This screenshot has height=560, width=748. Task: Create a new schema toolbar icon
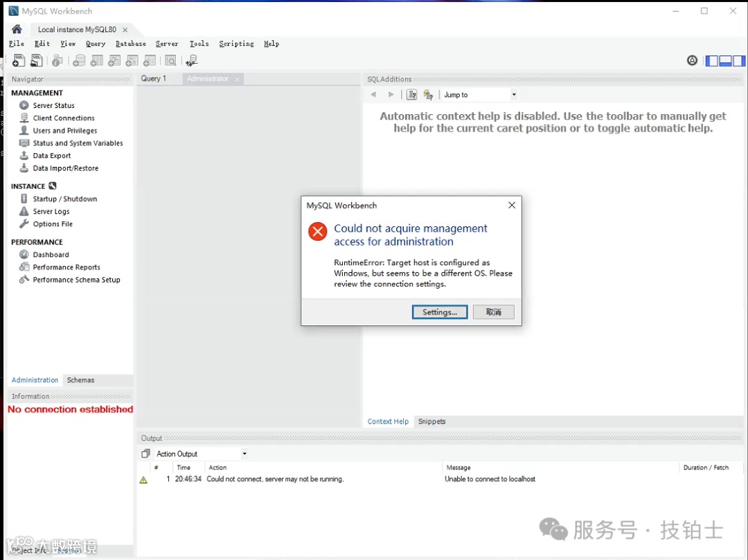pyautogui.click(x=79, y=60)
